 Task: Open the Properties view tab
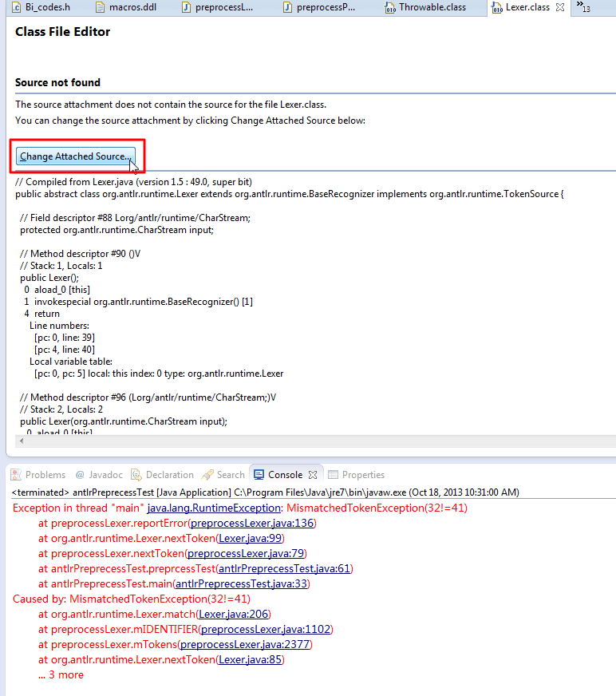coord(357,474)
